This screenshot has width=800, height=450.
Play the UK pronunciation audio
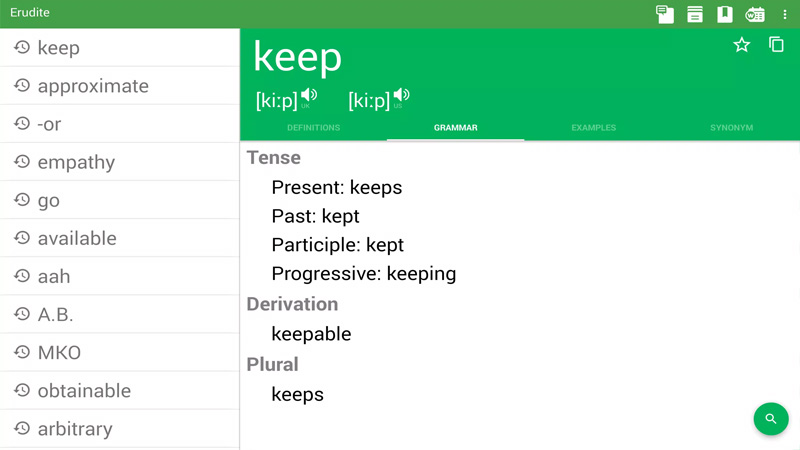tap(309, 96)
